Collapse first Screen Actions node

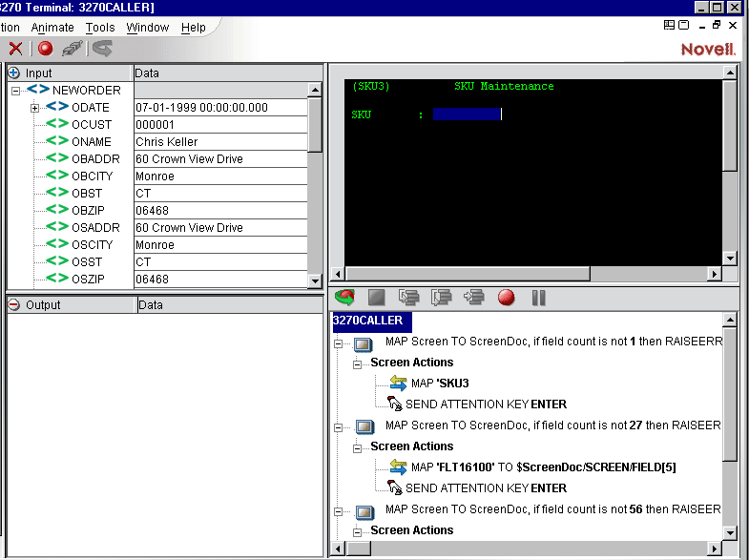click(357, 364)
